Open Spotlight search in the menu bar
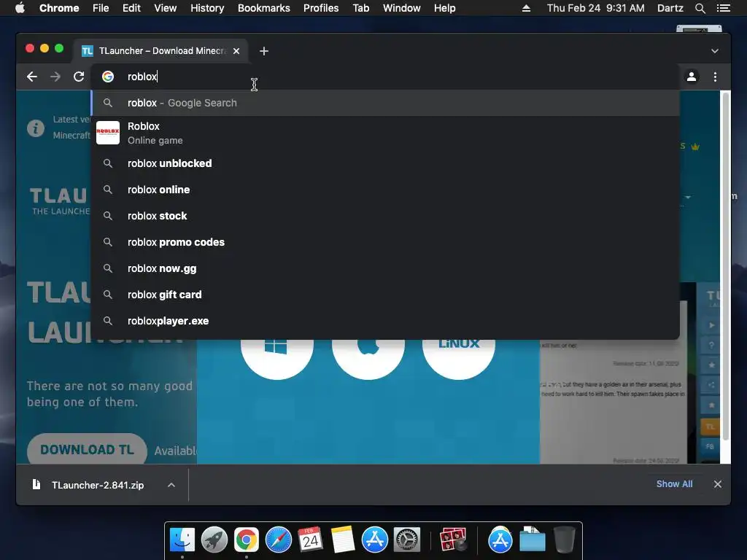Image resolution: width=747 pixels, height=560 pixels. click(700, 8)
